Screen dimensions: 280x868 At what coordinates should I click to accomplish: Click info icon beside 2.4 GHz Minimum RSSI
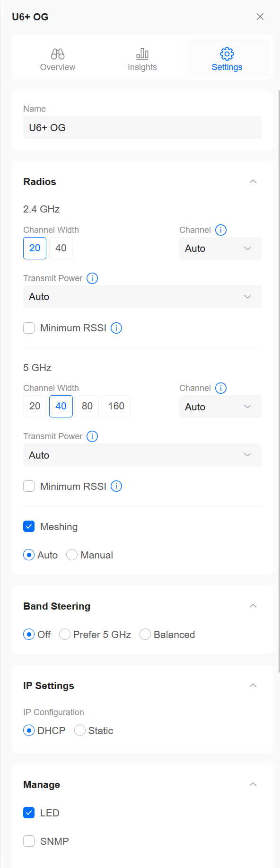pyautogui.click(x=116, y=328)
